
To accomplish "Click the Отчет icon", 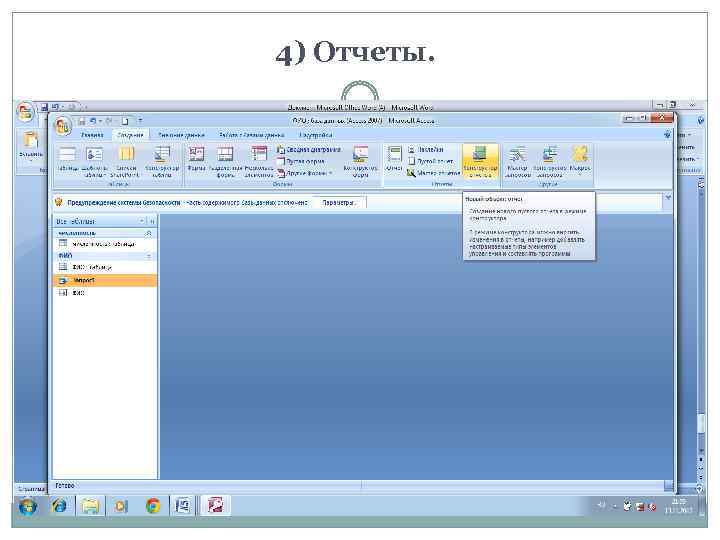I will (x=394, y=159).
